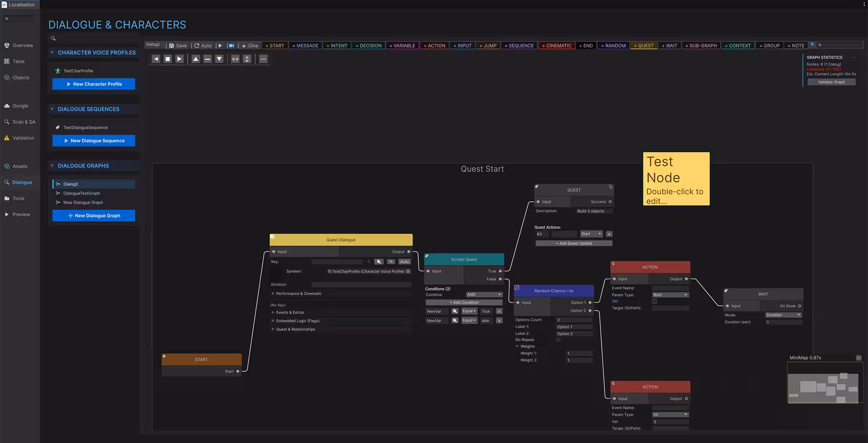This screenshot has height=443, width=868.
Task: Click the align bottom triangle icon
Action: pyautogui.click(x=219, y=59)
